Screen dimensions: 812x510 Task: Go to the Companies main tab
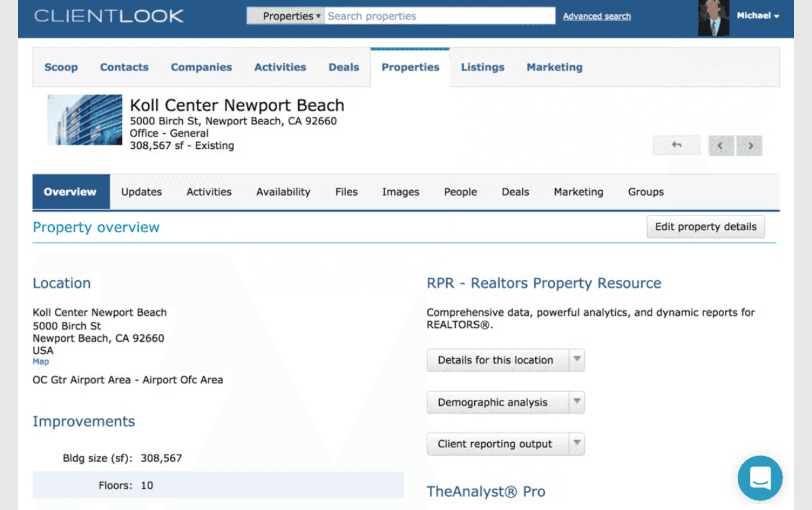point(201,67)
